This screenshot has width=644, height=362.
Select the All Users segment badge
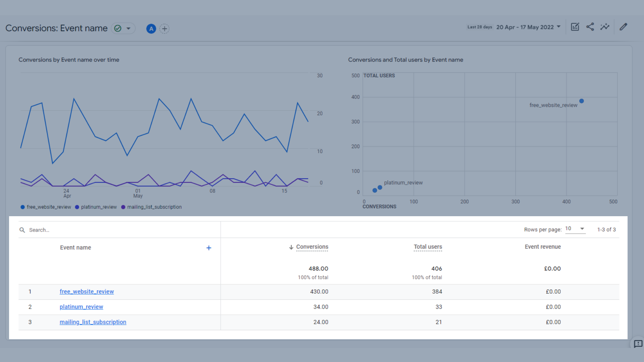(151, 29)
